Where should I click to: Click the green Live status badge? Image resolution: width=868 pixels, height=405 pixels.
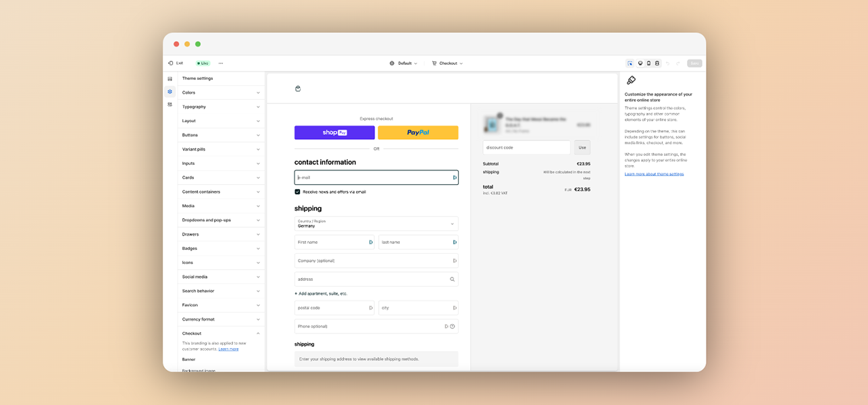pyautogui.click(x=203, y=63)
